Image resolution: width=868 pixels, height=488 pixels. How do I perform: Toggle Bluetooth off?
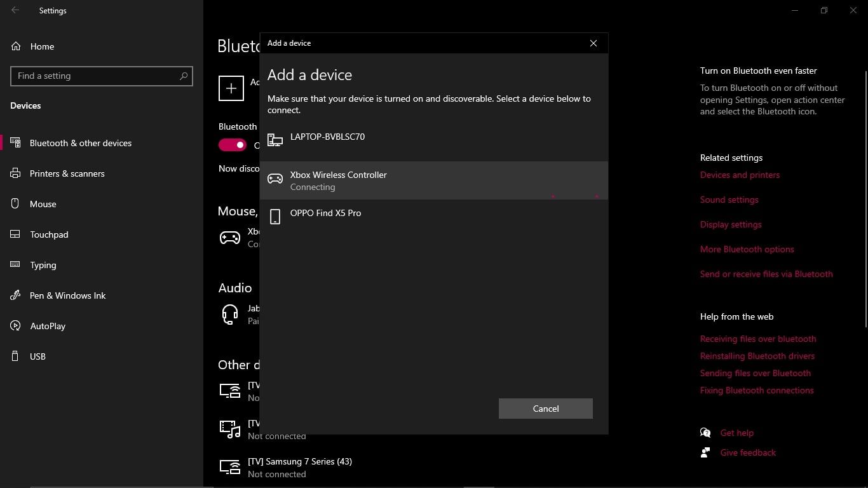click(x=232, y=145)
